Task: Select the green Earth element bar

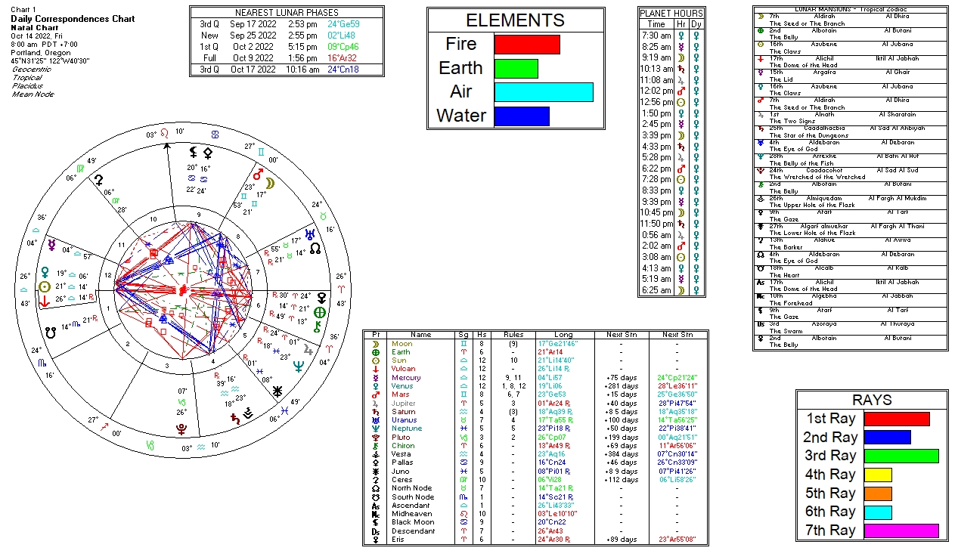Action: [x=516, y=68]
